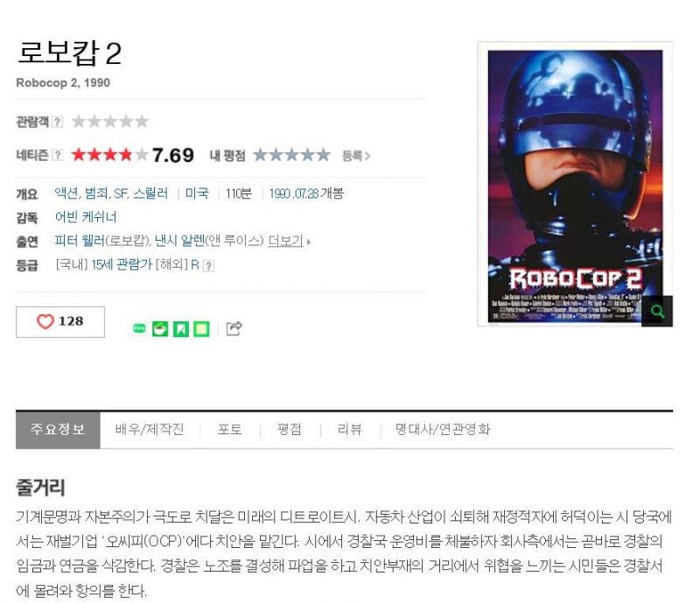Select the 평점 tab

tap(290, 429)
